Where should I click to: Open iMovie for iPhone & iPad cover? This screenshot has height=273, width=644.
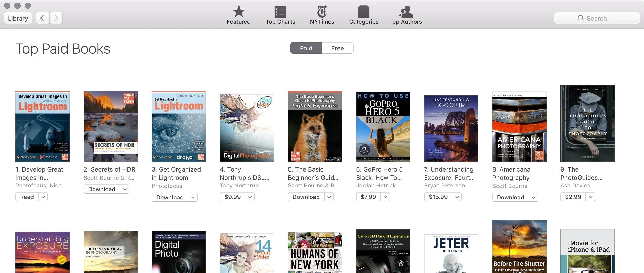tap(587, 251)
